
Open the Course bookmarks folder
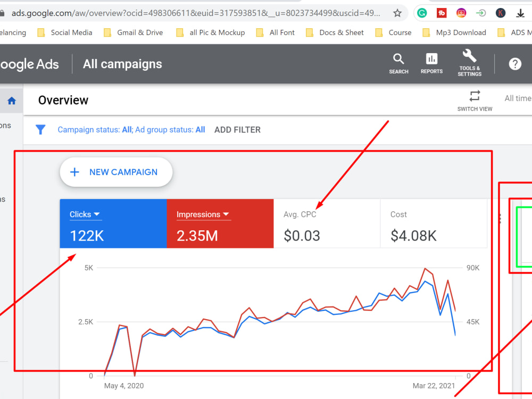(393, 32)
